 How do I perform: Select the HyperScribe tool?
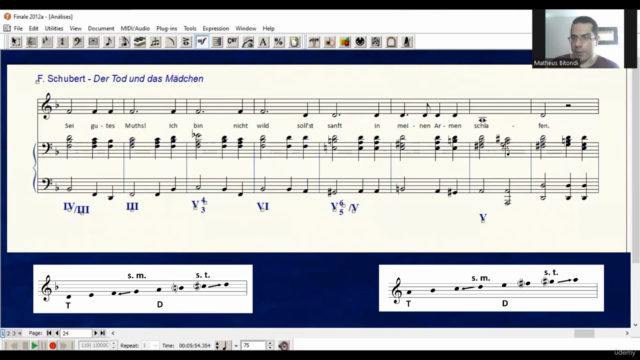click(x=140, y=42)
